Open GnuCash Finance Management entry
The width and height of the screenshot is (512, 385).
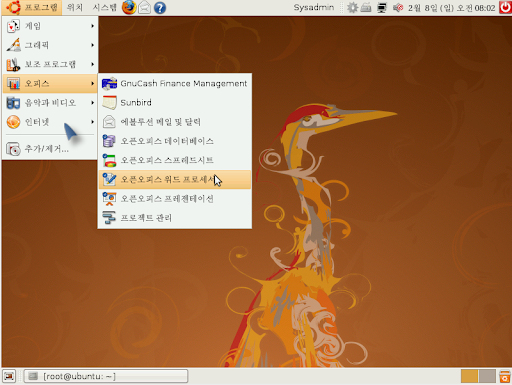coord(175,83)
